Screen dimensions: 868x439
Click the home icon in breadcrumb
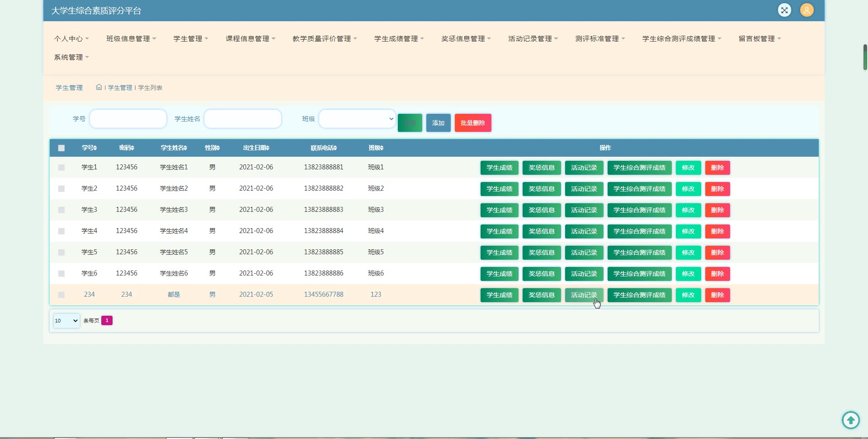(x=99, y=87)
